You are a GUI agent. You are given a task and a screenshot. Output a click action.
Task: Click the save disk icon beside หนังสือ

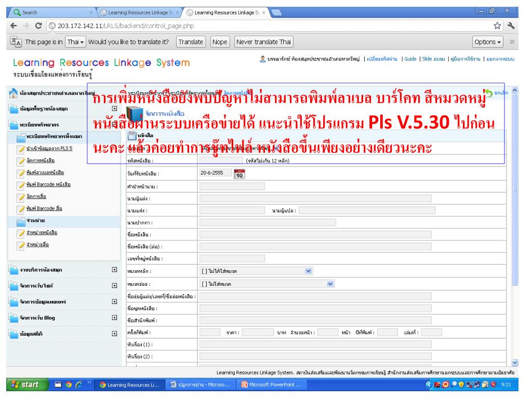(x=131, y=136)
